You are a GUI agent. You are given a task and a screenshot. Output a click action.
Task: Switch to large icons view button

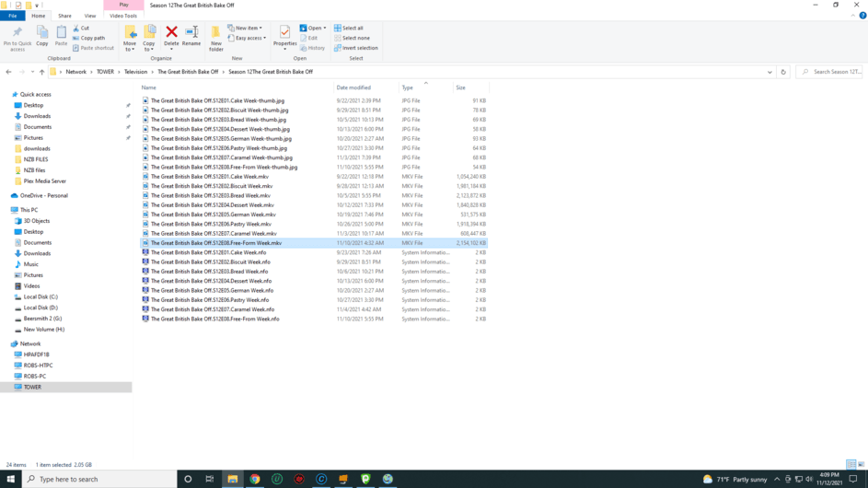pos(861,465)
